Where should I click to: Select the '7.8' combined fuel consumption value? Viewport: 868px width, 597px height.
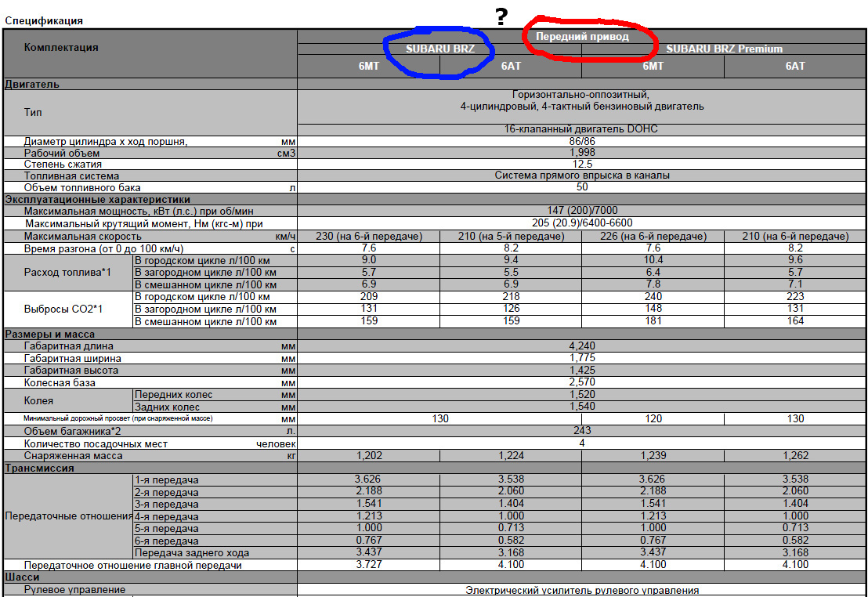pos(653,284)
